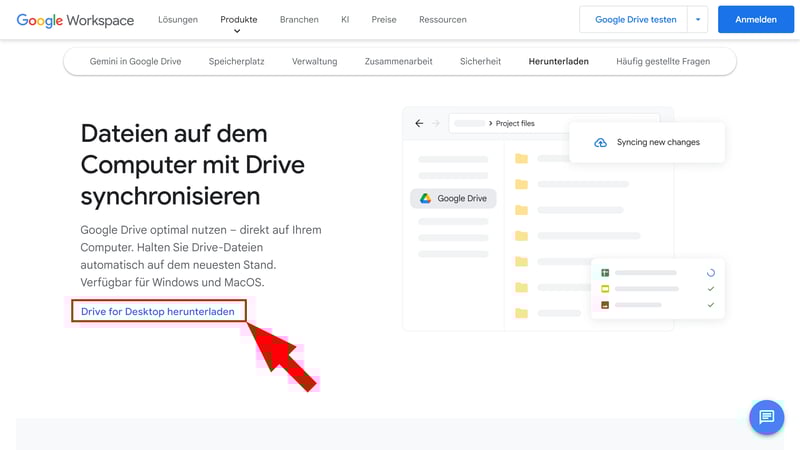Expand the Produkte menu chevron
The height and width of the screenshot is (450, 800).
[238, 32]
